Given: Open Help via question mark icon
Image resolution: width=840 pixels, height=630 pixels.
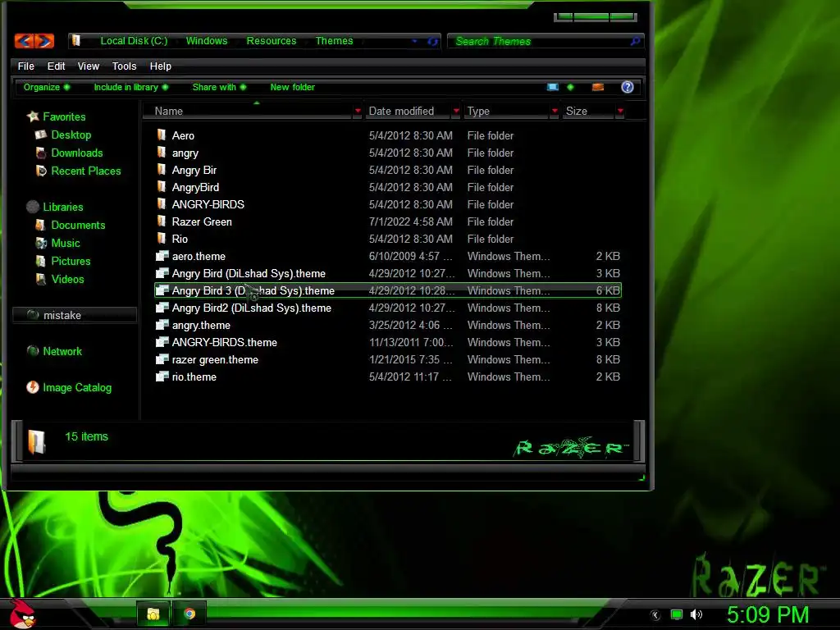Looking at the screenshot, I should [x=628, y=87].
